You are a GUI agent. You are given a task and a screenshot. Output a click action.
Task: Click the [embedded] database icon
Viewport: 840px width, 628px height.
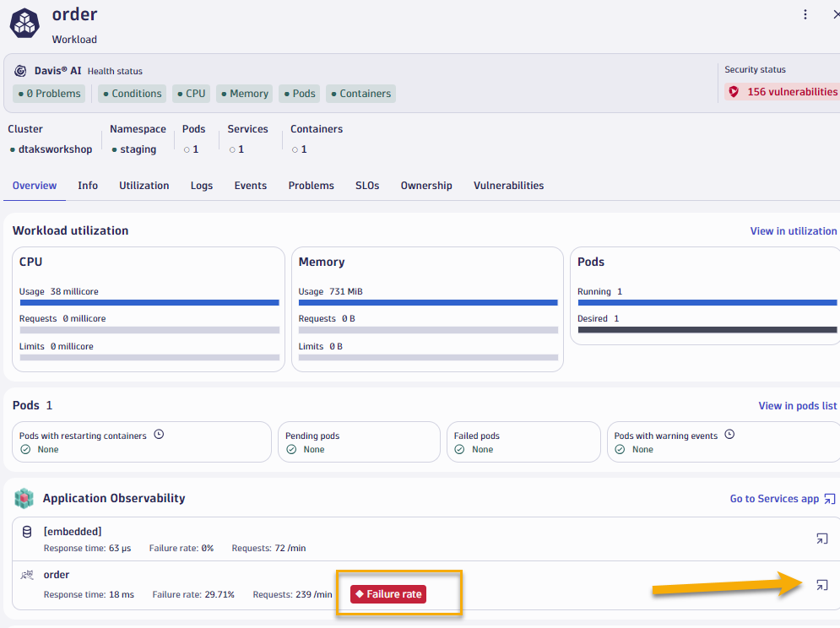[x=27, y=532]
